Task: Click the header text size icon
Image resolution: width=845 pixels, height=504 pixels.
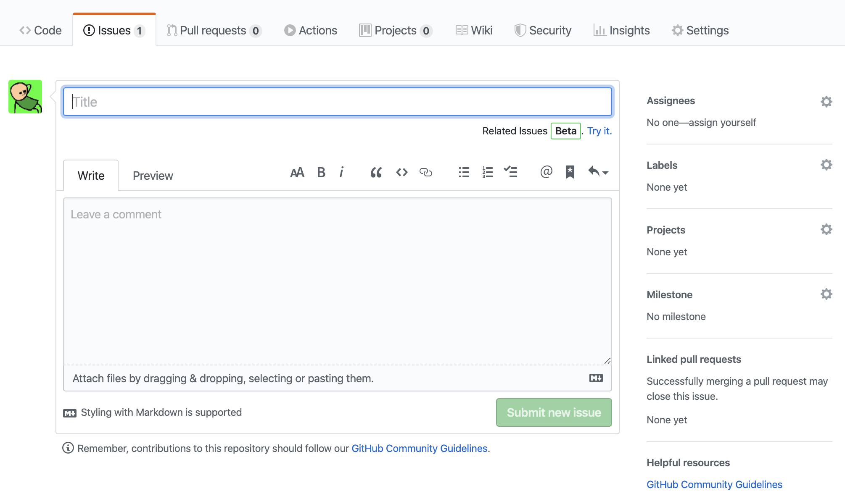Action: [297, 173]
